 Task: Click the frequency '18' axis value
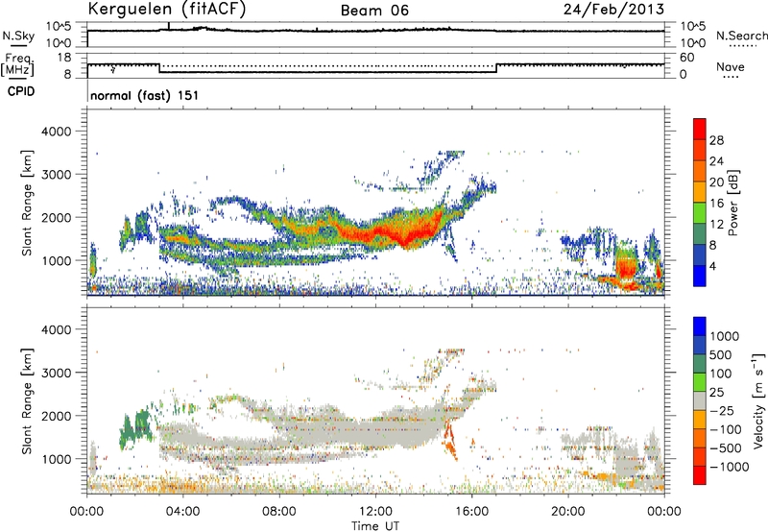pyautogui.click(x=64, y=57)
